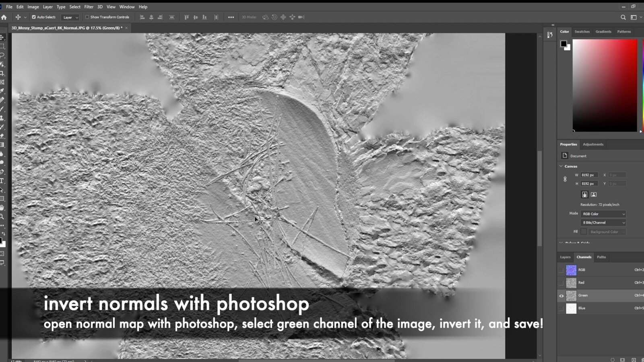The image size is (644, 362).
Task: Switch to the Patterns tab
Action: tap(624, 31)
